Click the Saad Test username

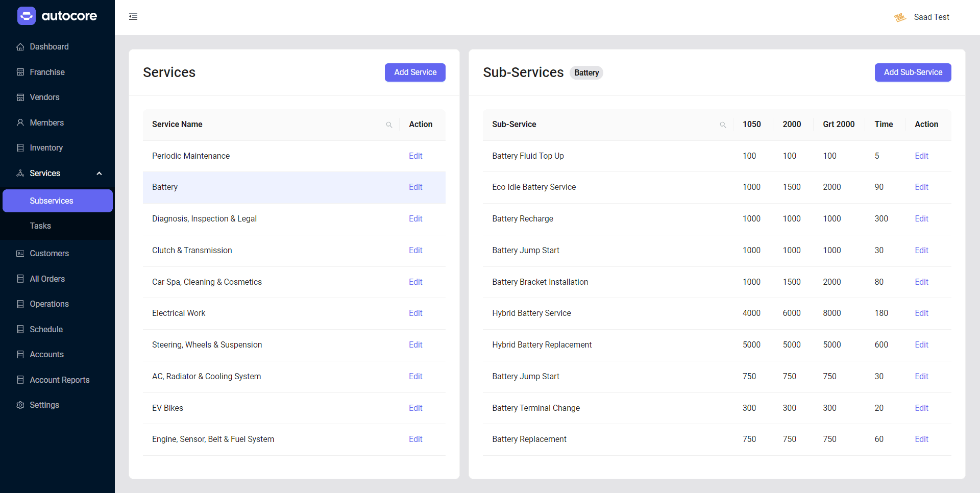pyautogui.click(x=932, y=17)
